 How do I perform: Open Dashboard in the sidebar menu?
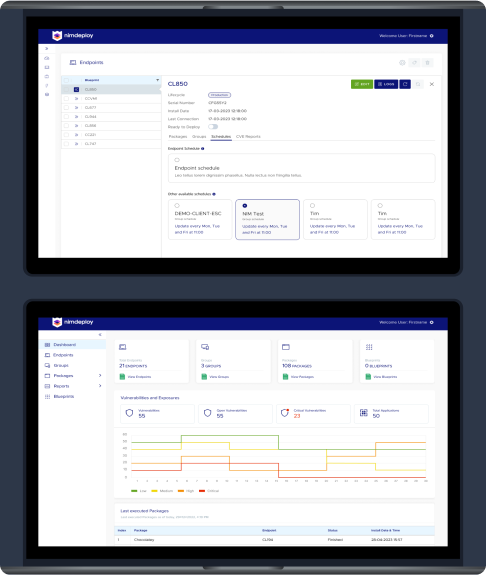pyautogui.click(x=72, y=345)
